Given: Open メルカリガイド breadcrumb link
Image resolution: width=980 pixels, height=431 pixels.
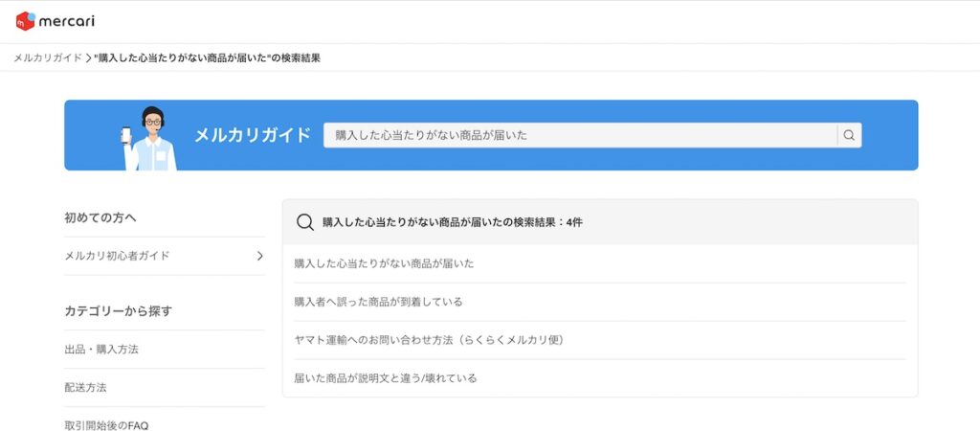Looking at the screenshot, I should click(x=48, y=58).
